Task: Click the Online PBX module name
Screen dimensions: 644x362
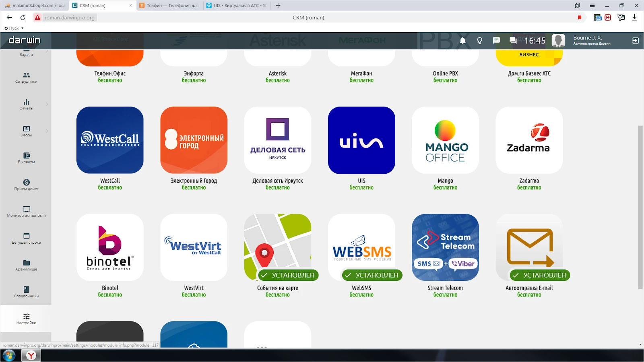Action: click(x=445, y=73)
